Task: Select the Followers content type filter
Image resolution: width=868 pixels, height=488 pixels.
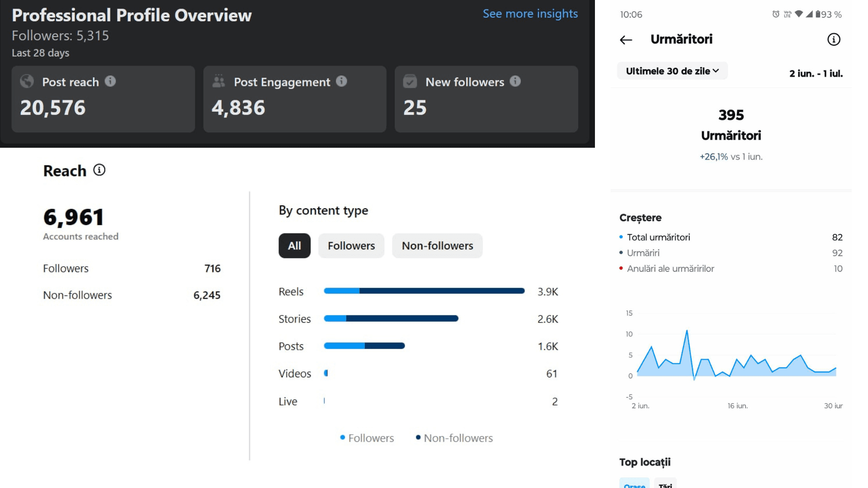Action: coord(351,246)
